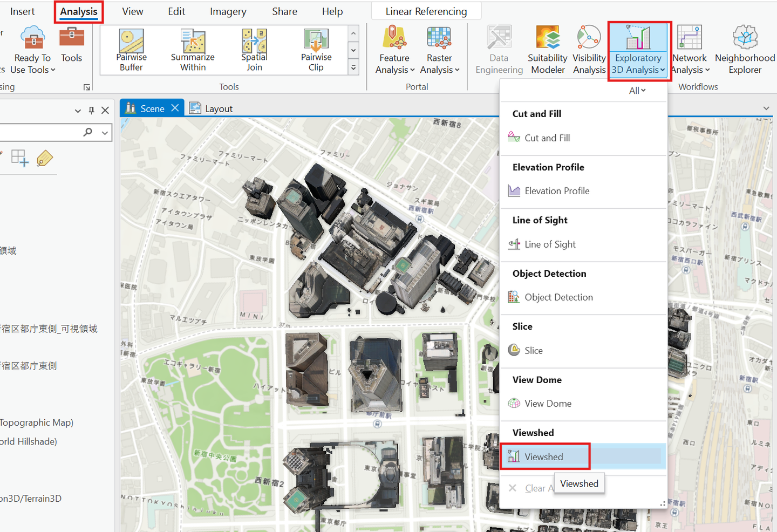Run the Pairwise Buffer tool
777x532 pixels.
click(x=131, y=50)
